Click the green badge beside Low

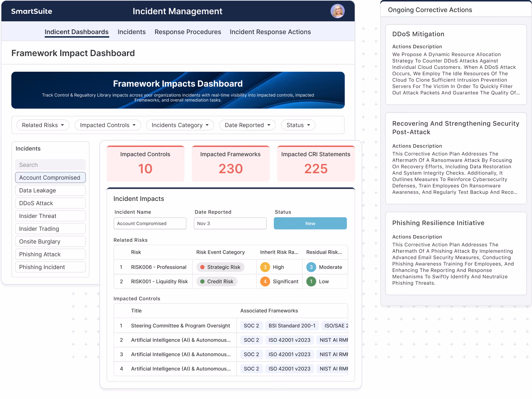[x=311, y=282]
